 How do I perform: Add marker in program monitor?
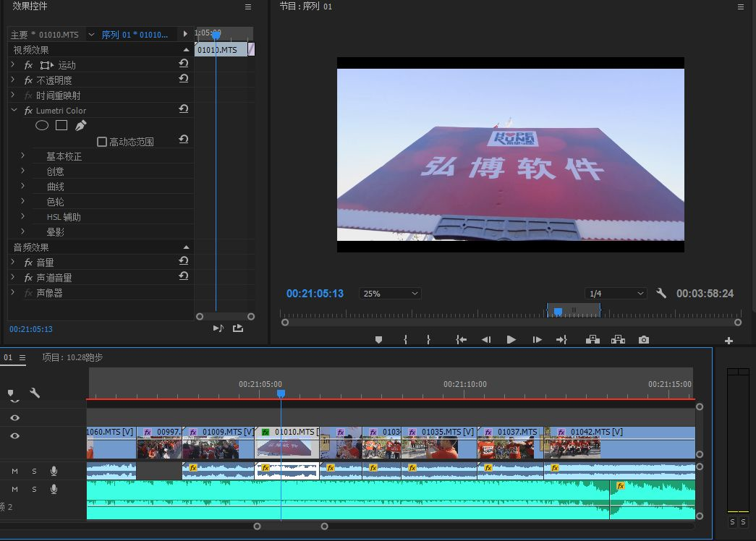pos(378,340)
